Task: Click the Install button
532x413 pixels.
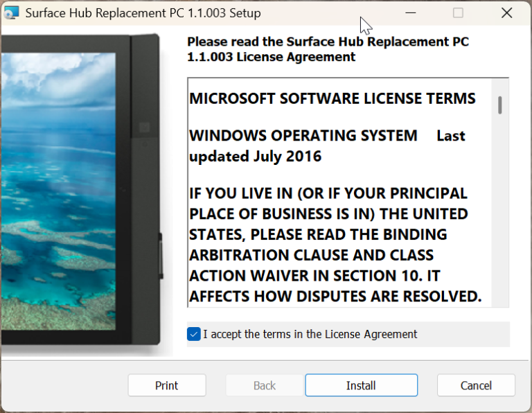Action: pos(362,385)
